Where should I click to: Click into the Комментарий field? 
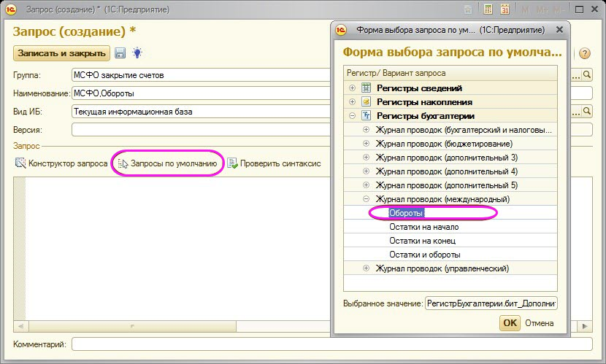click(x=332, y=344)
